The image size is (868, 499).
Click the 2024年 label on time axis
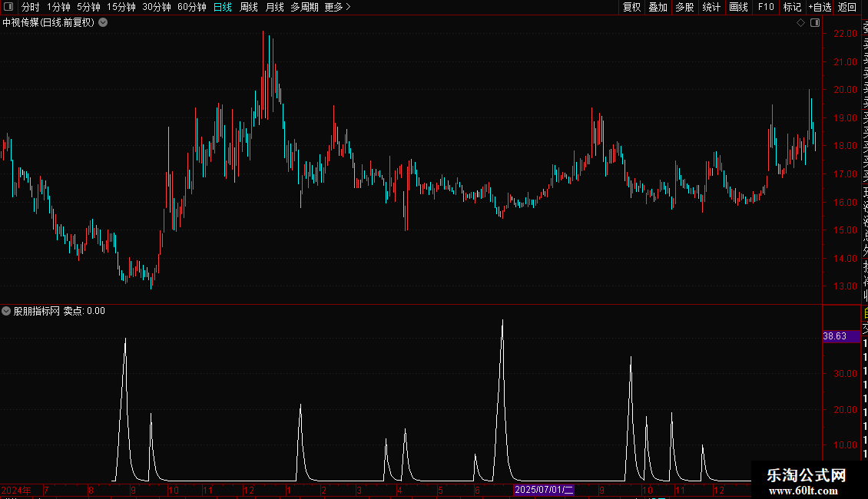(16, 490)
